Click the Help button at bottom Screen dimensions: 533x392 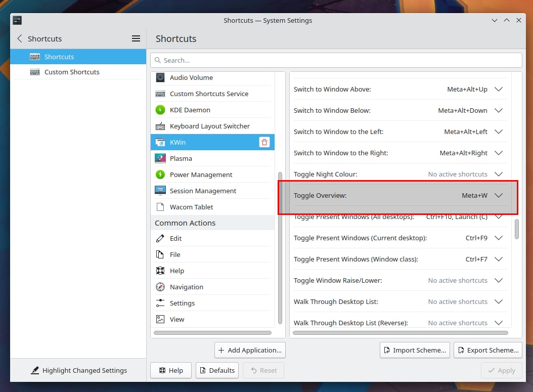click(x=171, y=370)
